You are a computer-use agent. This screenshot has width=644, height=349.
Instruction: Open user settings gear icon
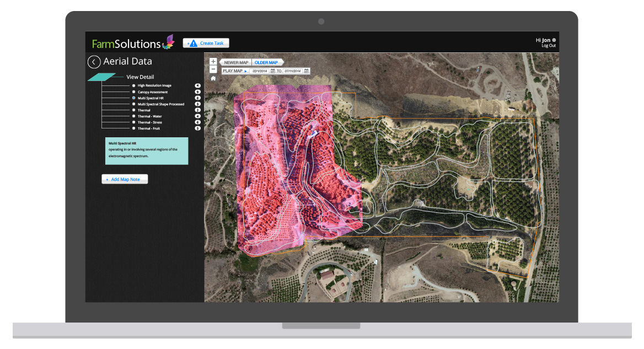pyautogui.click(x=554, y=40)
